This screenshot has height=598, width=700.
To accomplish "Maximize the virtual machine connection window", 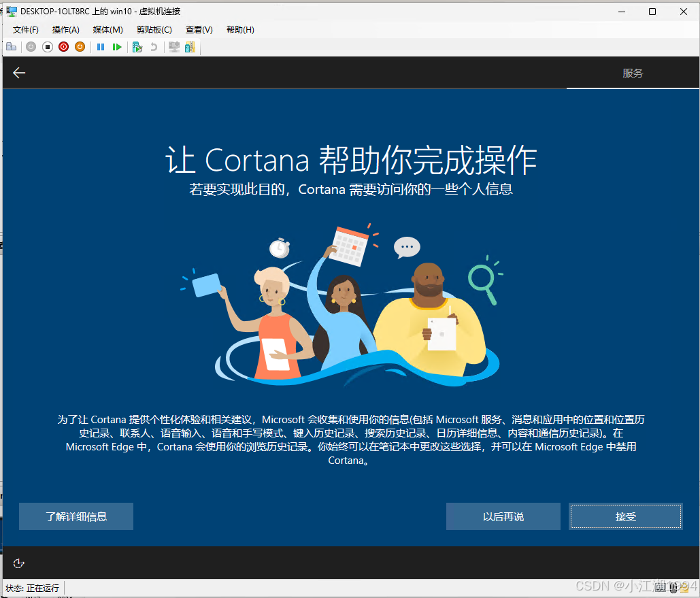I will click(652, 12).
